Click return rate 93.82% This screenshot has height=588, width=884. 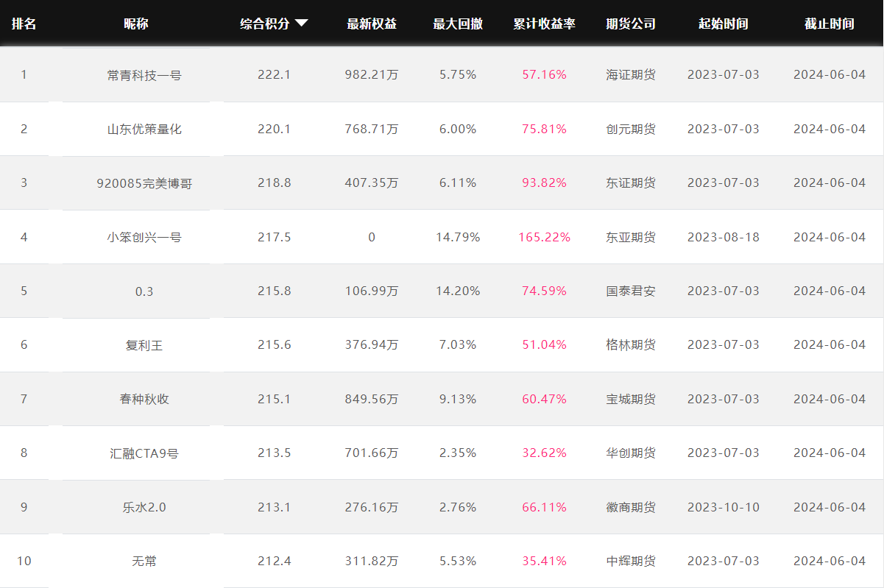[545, 183]
